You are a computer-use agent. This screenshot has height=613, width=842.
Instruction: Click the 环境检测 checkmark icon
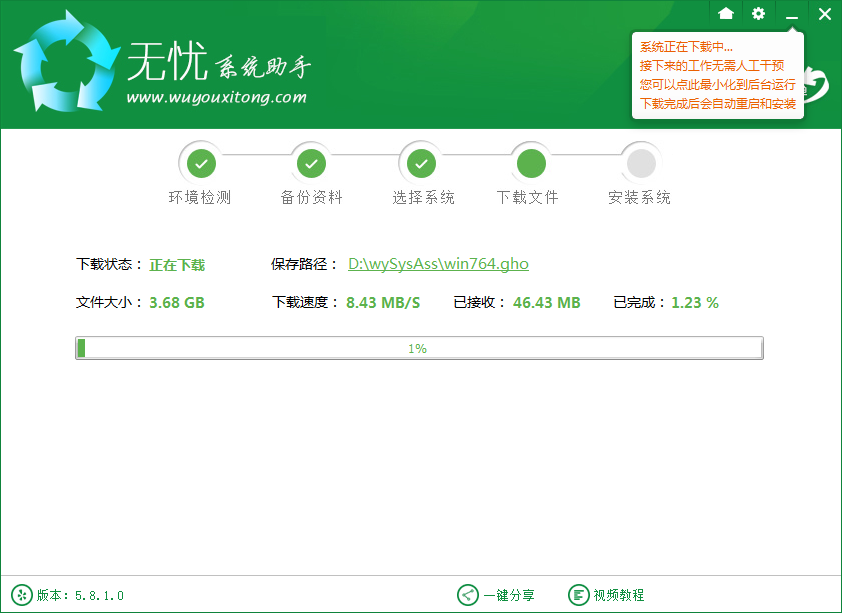click(201, 162)
